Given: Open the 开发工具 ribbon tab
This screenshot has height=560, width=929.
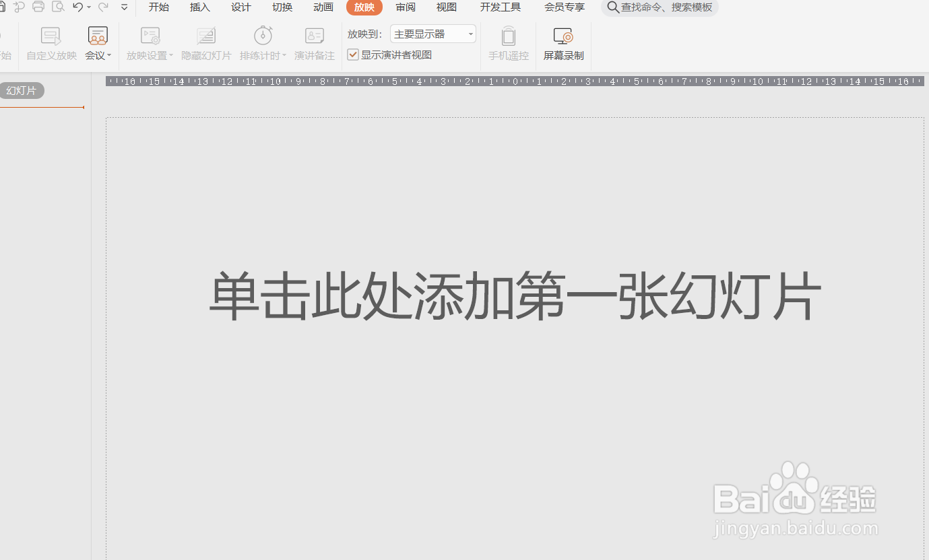Looking at the screenshot, I should 501,7.
